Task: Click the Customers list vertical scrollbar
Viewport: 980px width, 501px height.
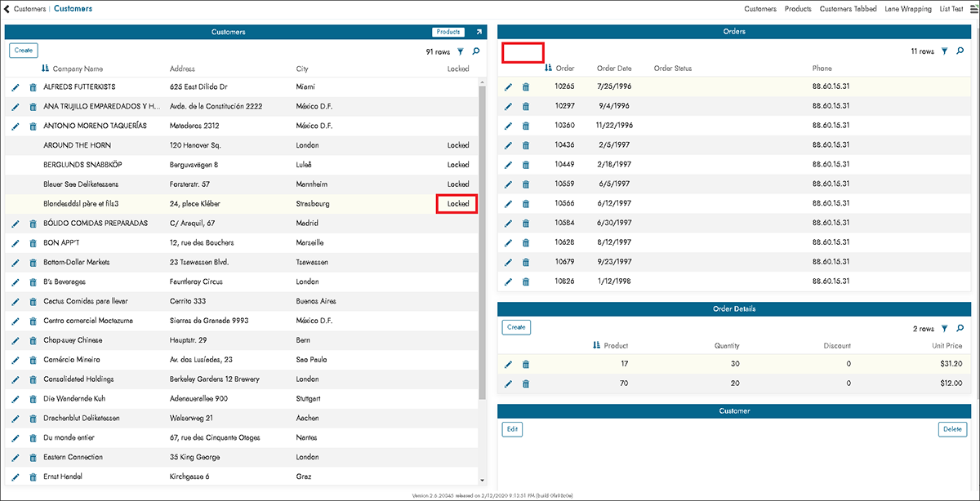Action: [481, 245]
